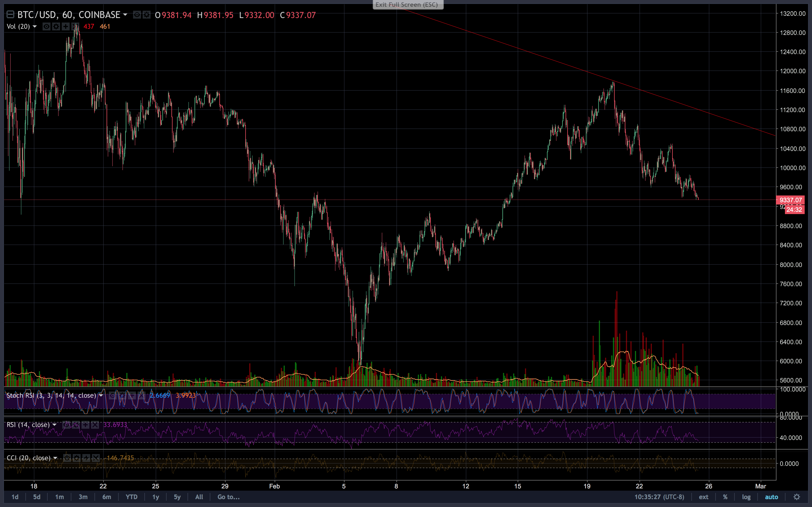The height and width of the screenshot is (507, 812).
Task: Hide the main BTC/USD series with its eye icon
Action: click(x=137, y=15)
